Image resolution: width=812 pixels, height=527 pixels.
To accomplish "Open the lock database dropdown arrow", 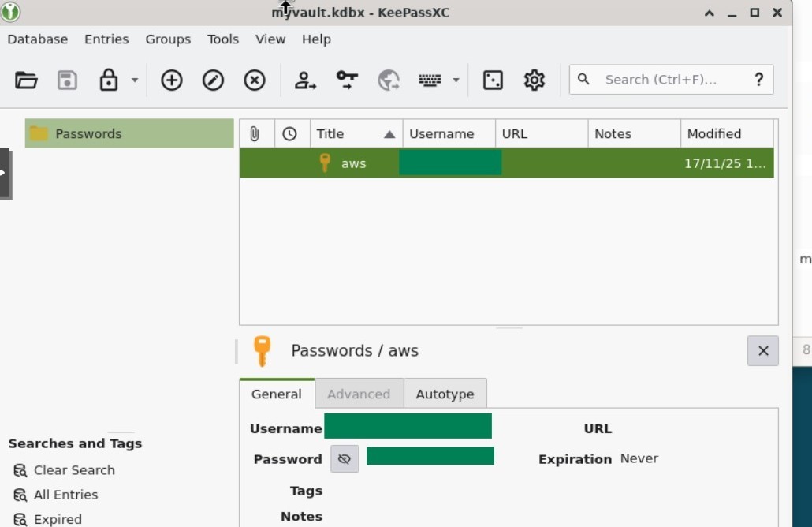I will 134,80.
